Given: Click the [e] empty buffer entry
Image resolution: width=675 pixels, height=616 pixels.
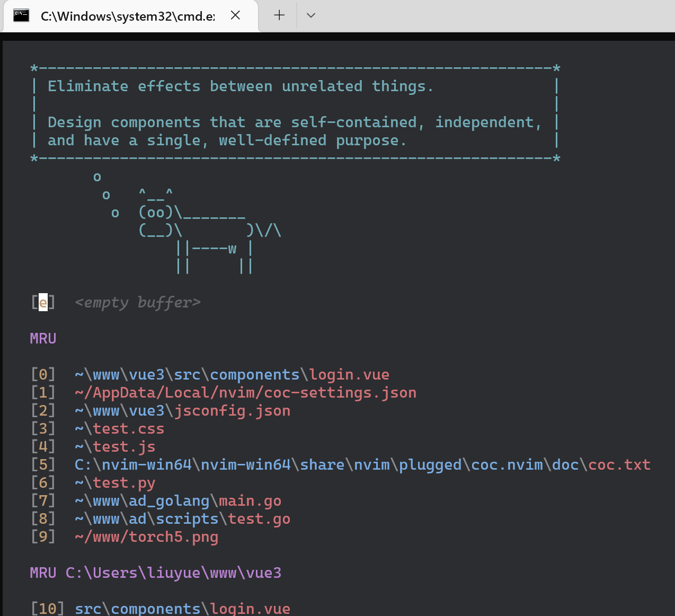Looking at the screenshot, I should 137,303.
